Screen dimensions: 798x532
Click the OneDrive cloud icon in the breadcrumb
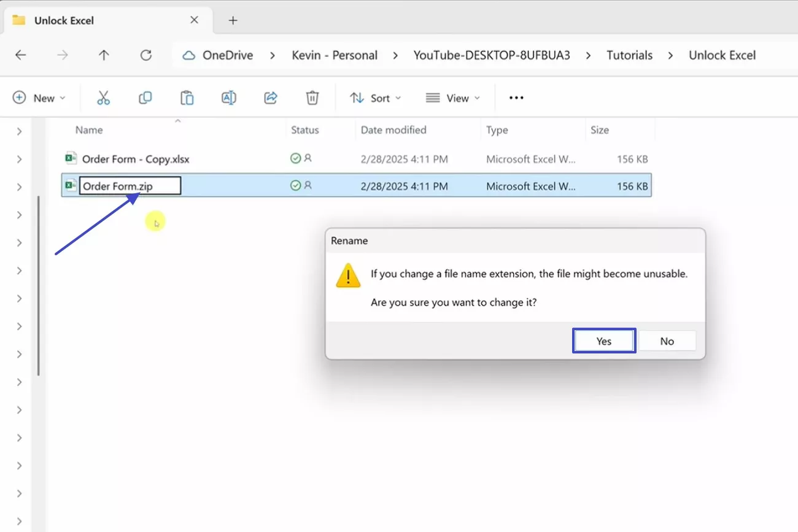tap(187, 55)
